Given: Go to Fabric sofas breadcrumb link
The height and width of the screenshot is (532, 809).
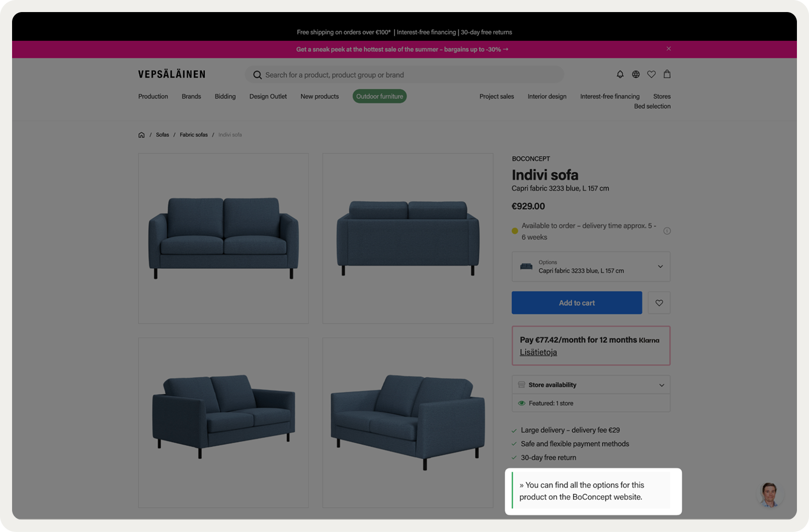Looking at the screenshot, I should (x=194, y=135).
